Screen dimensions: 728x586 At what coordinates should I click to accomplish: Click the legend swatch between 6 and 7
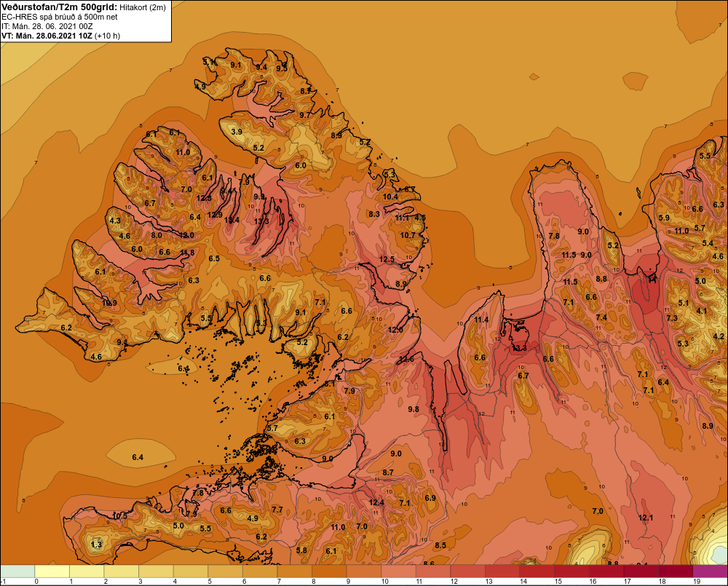click(260, 571)
